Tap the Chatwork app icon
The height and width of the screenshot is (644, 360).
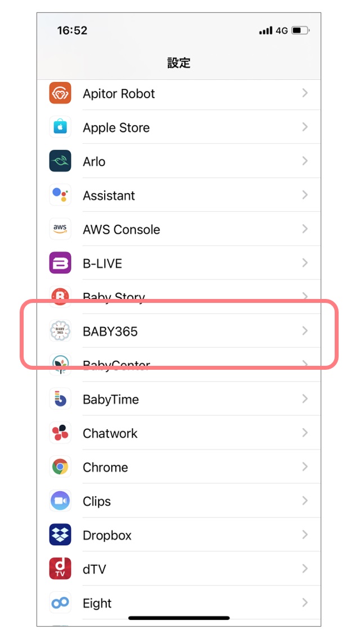coord(60,433)
